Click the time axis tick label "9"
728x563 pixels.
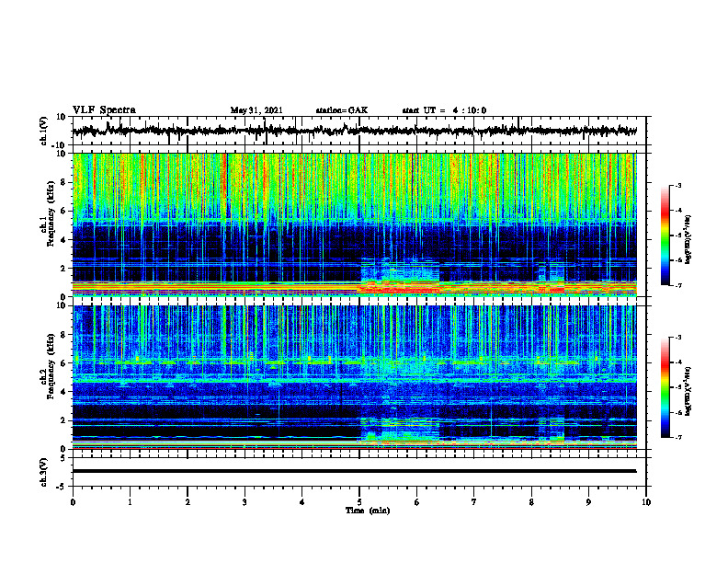588,502
